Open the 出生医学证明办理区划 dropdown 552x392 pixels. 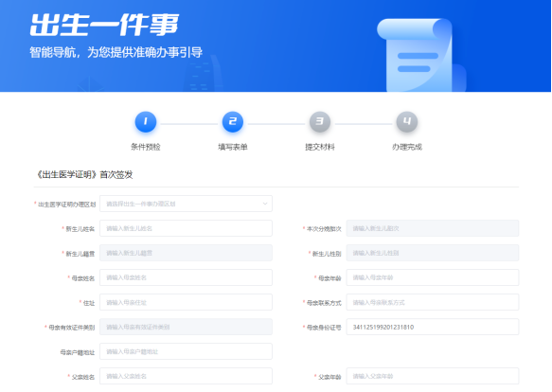coord(186,204)
